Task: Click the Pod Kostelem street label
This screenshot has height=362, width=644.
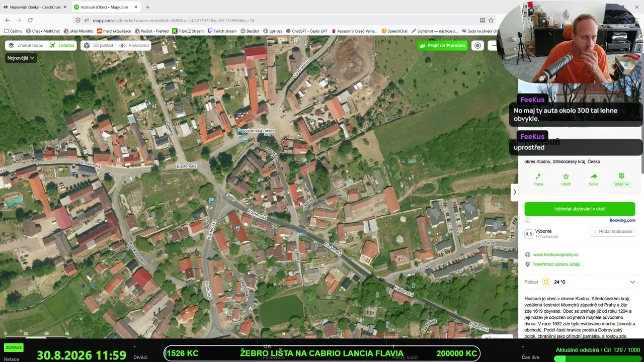Action: [137, 252]
